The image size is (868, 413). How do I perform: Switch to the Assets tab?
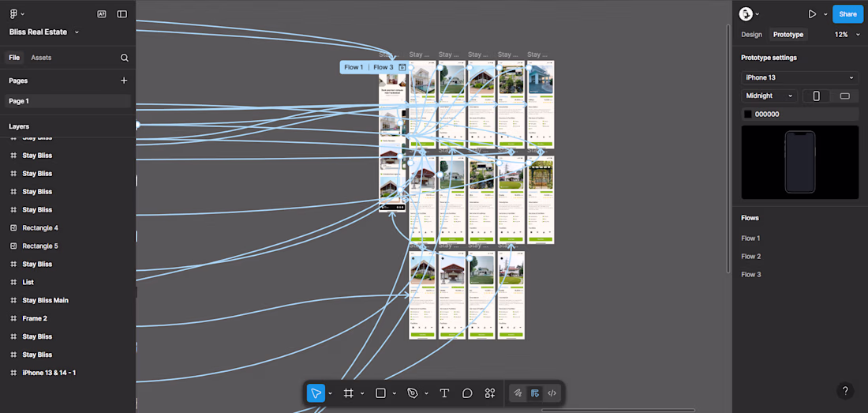point(41,58)
